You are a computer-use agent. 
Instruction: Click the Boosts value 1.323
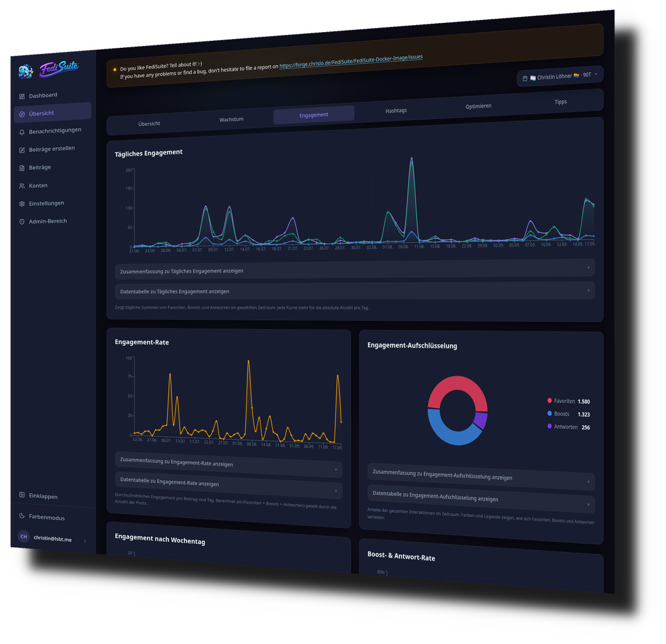click(x=584, y=414)
